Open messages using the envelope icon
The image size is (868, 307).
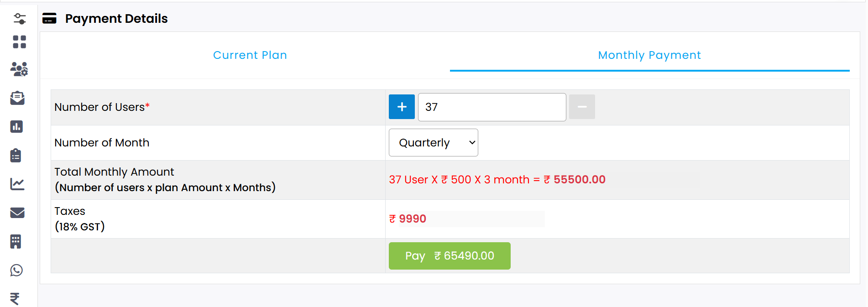coord(17,213)
